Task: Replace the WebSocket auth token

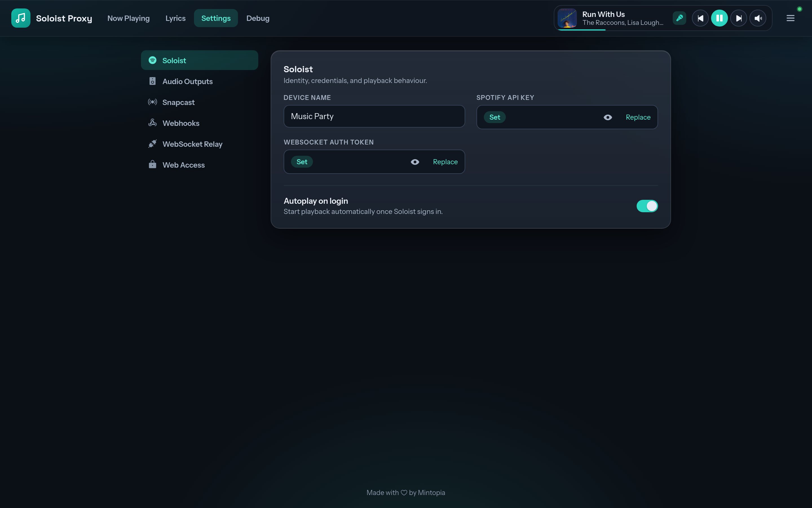Action: [x=445, y=162]
